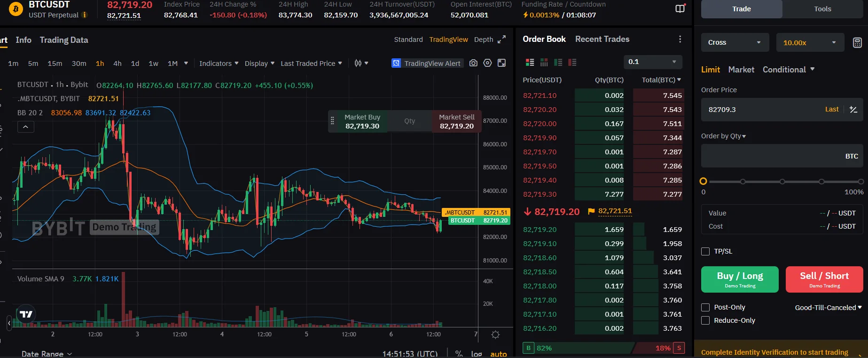Image resolution: width=868 pixels, height=358 pixels.
Task: Set the quantity slider to 100% dot
Action: (x=860, y=182)
